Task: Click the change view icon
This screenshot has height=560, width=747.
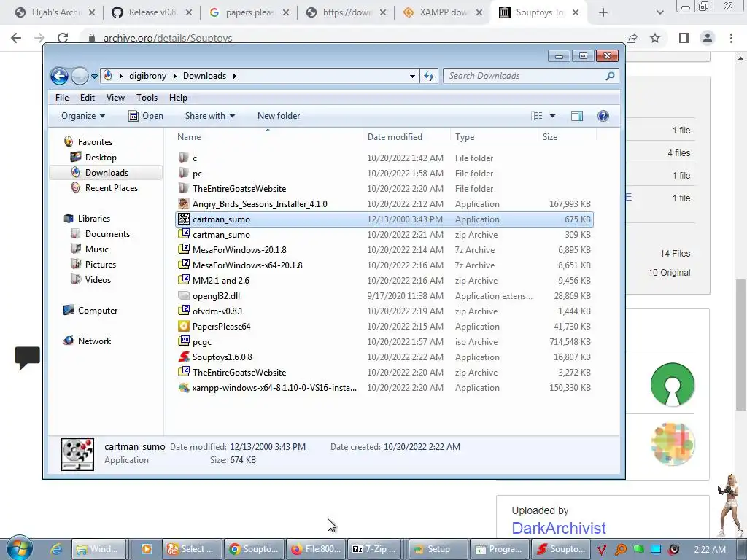Action: tap(537, 116)
